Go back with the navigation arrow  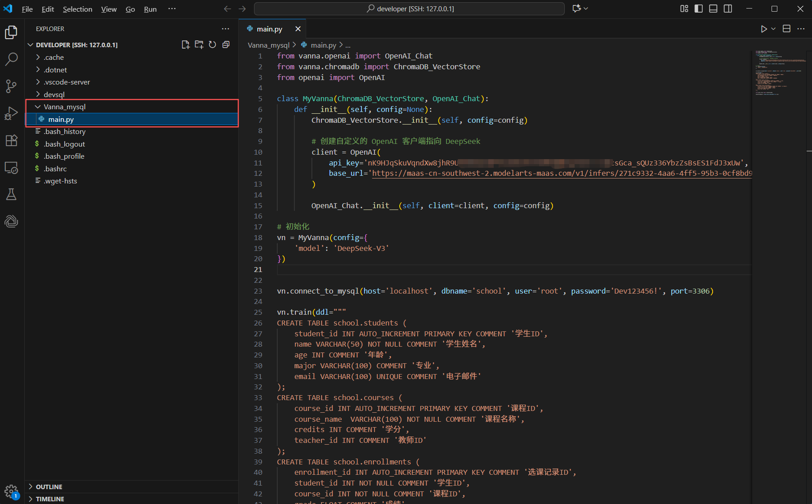pos(228,9)
